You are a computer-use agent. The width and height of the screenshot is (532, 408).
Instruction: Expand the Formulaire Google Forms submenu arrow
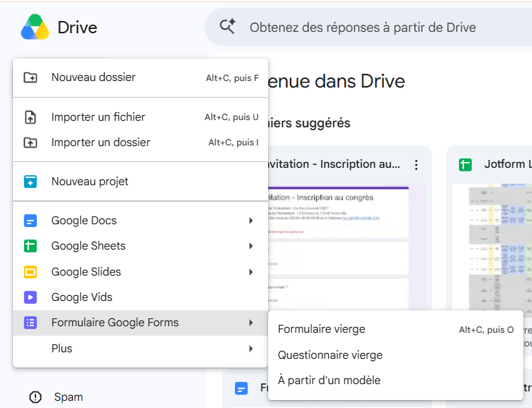pos(251,323)
